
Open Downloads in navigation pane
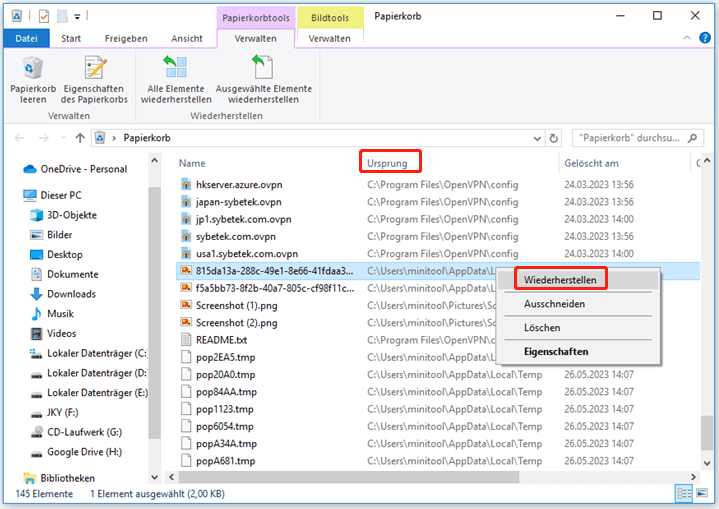click(x=63, y=294)
